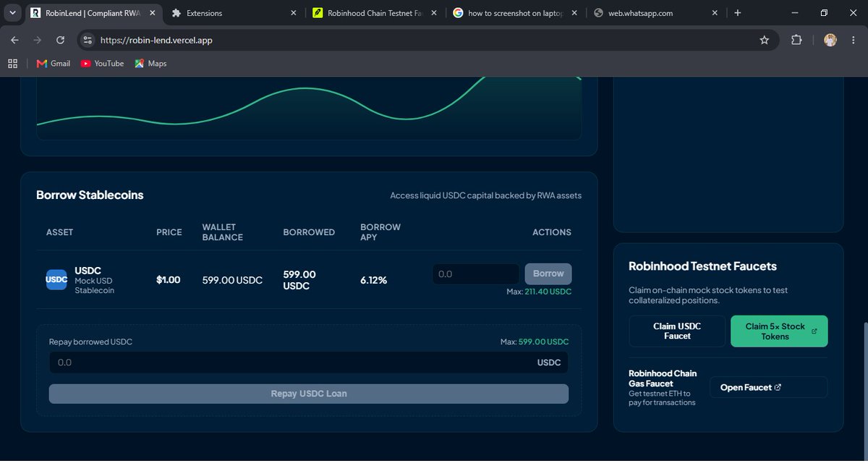
Task: Open the Gmail bookmark
Action: 54,64
